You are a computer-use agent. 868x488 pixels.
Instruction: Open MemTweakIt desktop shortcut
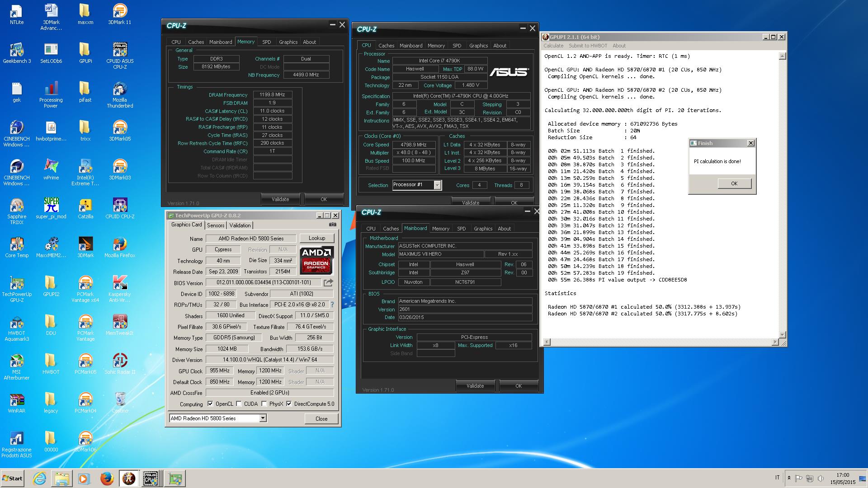[120, 325]
